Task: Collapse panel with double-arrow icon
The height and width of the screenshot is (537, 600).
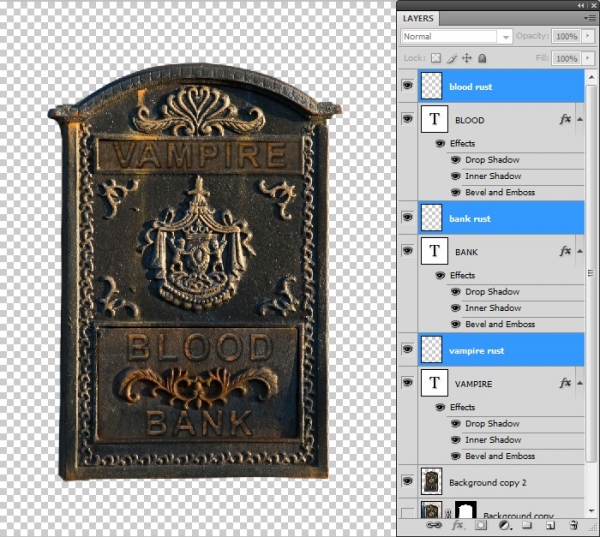Action: 580,5
